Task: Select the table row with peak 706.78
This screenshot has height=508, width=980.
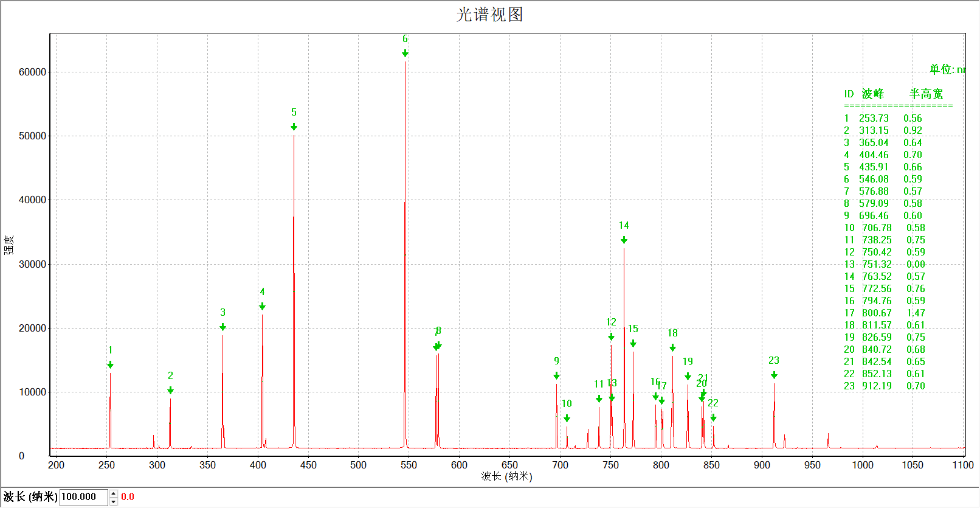Action: point(885,228)
